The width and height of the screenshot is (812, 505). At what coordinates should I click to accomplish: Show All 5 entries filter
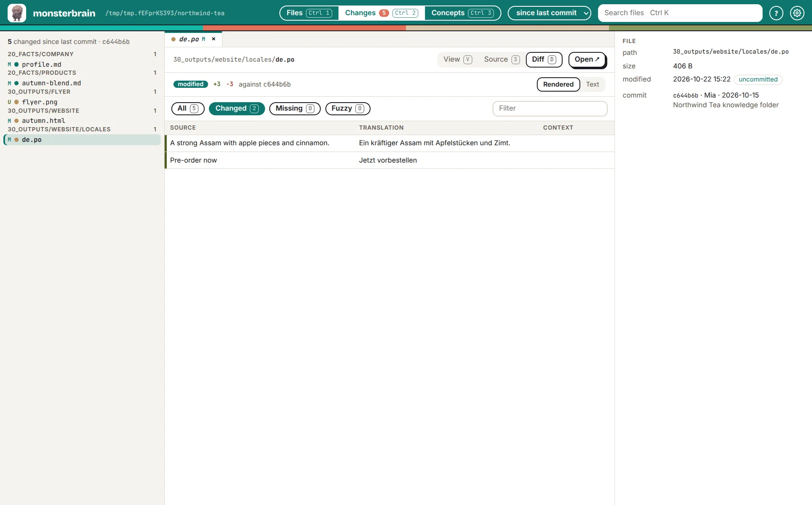click(188, 109)
